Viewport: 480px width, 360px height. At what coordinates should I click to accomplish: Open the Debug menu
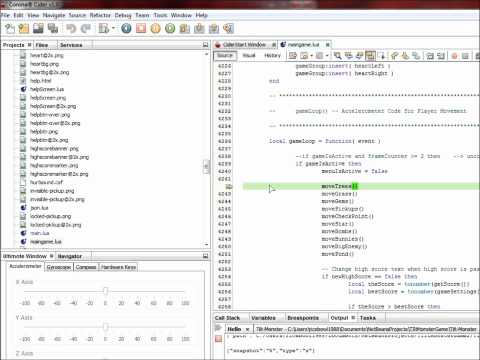123,15
